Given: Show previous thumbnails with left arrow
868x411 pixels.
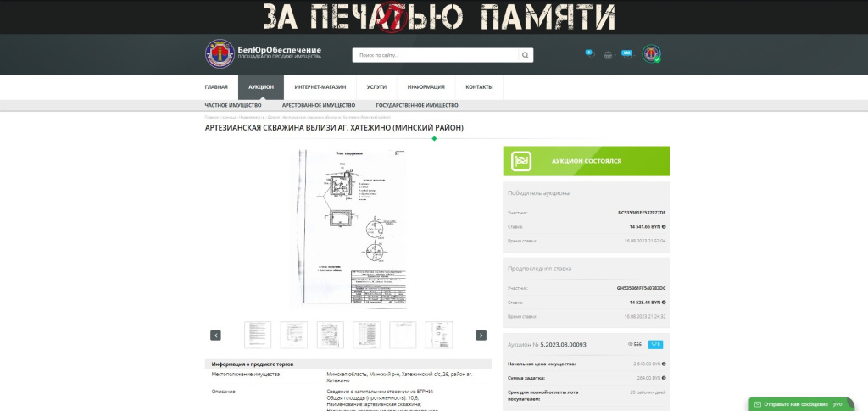Looking at the screenshot, I should 215,335.
